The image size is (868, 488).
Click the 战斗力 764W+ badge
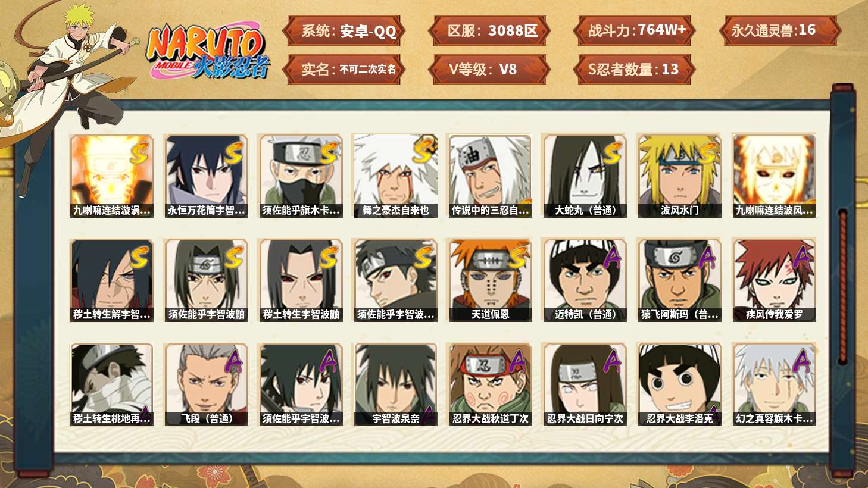pyautogui.click(x=635, y=30)
